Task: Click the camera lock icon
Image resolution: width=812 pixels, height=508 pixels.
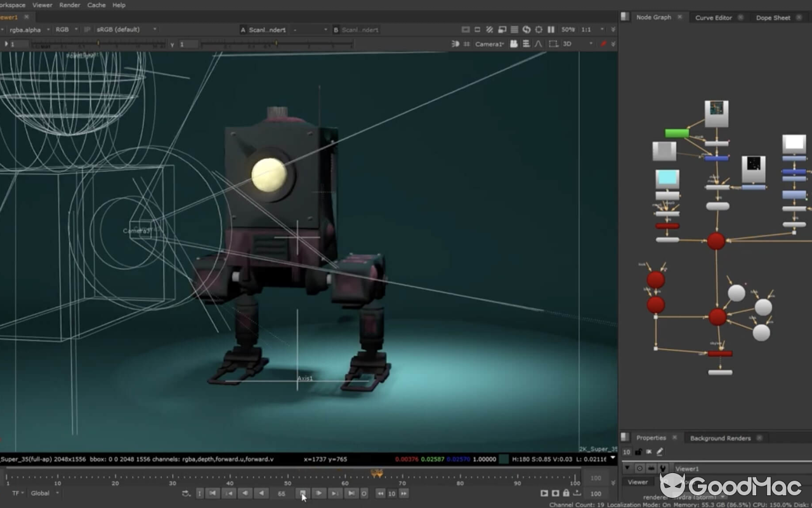Action: click(514, 44)
